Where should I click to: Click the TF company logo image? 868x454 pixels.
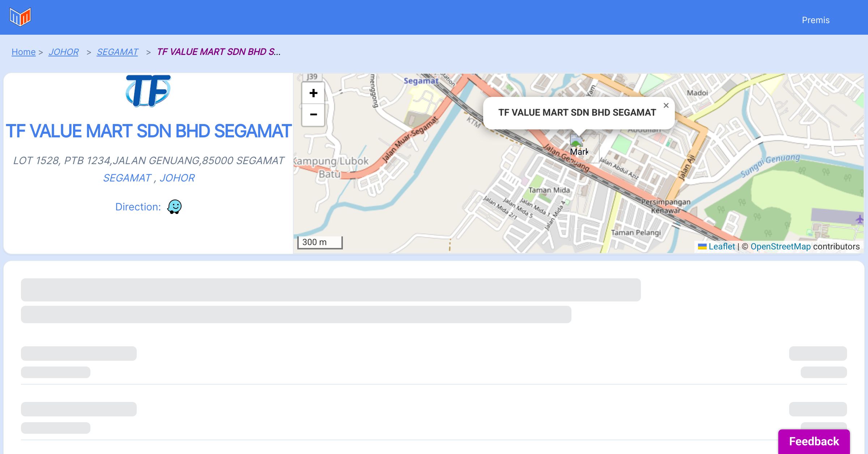[148, 91]
